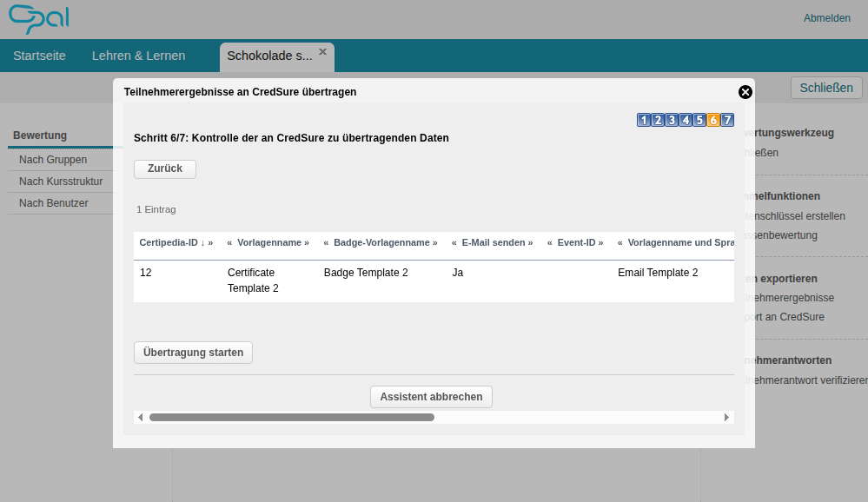This screenshot has height=502, width=868.
Task: Click the OPAL logo
Action: click(39, 19)
